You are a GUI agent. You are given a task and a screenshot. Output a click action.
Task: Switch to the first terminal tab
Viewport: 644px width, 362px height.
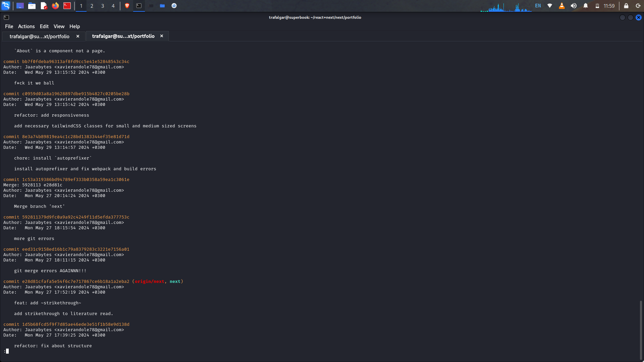40,36
